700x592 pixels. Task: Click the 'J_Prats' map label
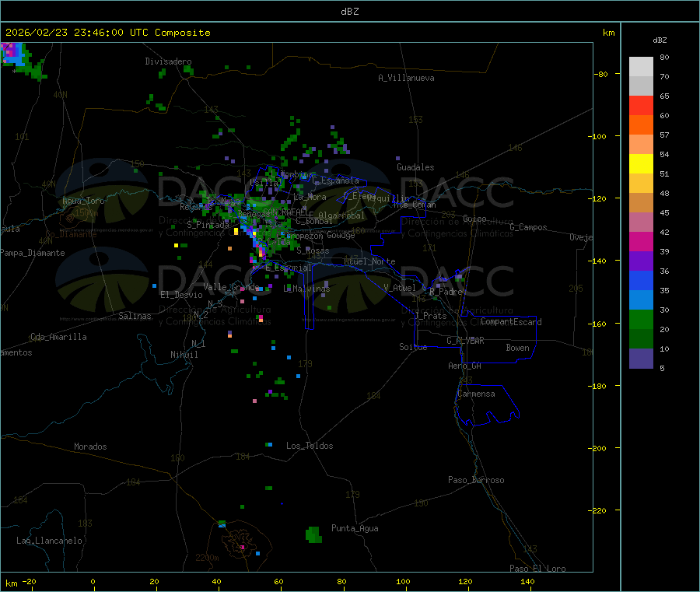[x=431, y=316]
